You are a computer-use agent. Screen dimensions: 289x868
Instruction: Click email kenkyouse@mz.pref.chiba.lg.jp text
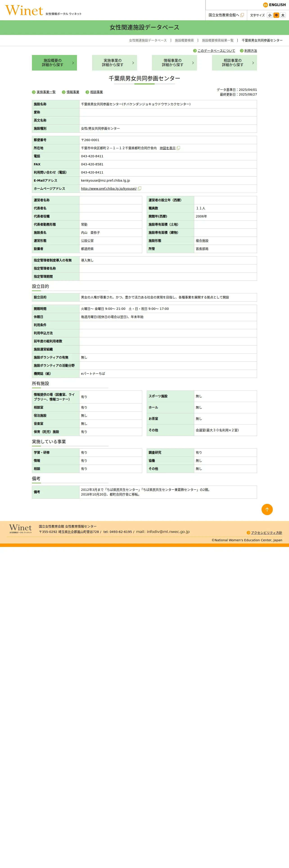pyautogui.click(x=105, y=181)
